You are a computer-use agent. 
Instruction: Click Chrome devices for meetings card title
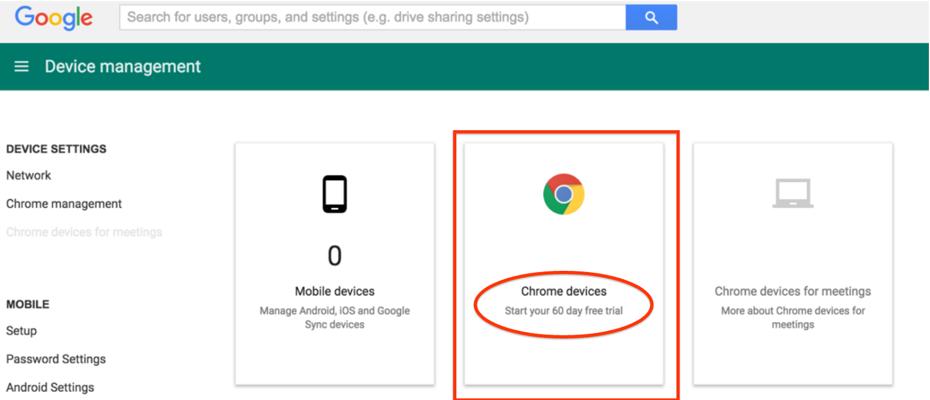792,292
